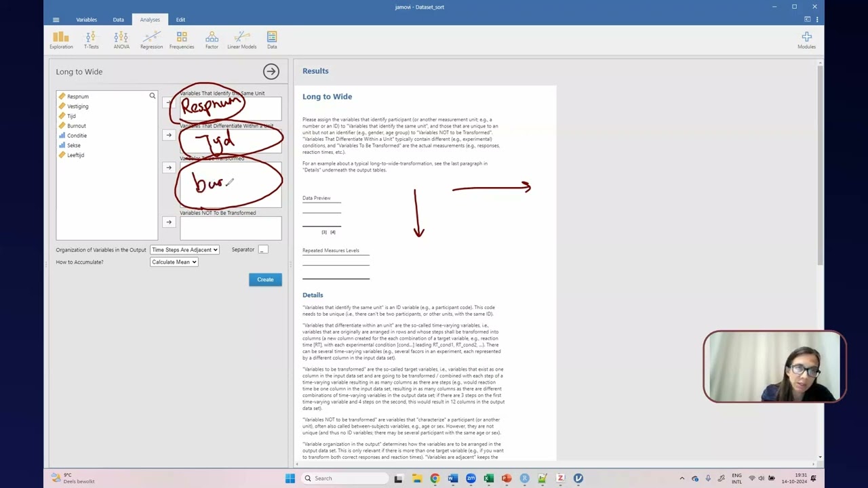
Task: Open the Windows Start menu
Action: 290,479
